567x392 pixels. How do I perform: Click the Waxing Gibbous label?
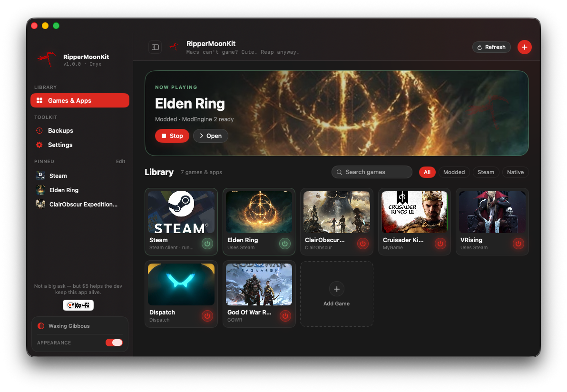(x=69, y=326)
